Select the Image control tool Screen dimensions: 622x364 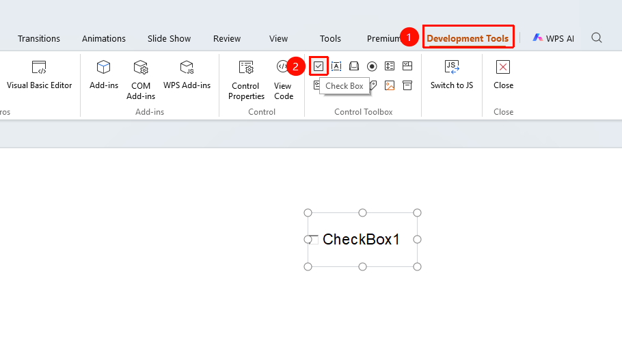pyautogui.click(x=390, y=85)
